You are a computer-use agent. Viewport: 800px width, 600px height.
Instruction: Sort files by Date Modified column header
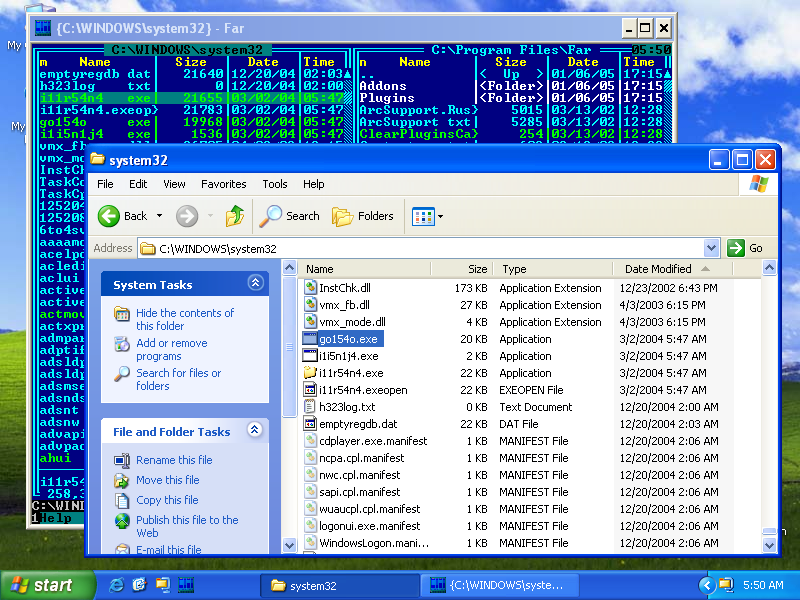click(672, 269)
